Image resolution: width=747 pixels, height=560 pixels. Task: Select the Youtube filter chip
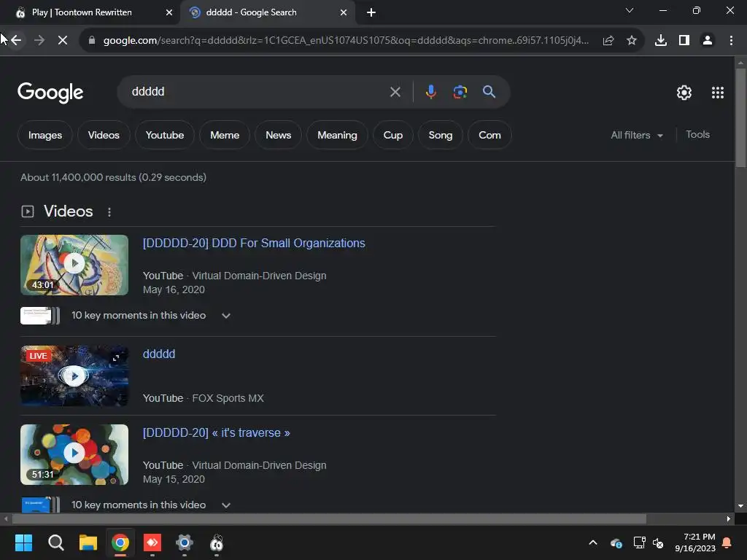coord(165,135)
